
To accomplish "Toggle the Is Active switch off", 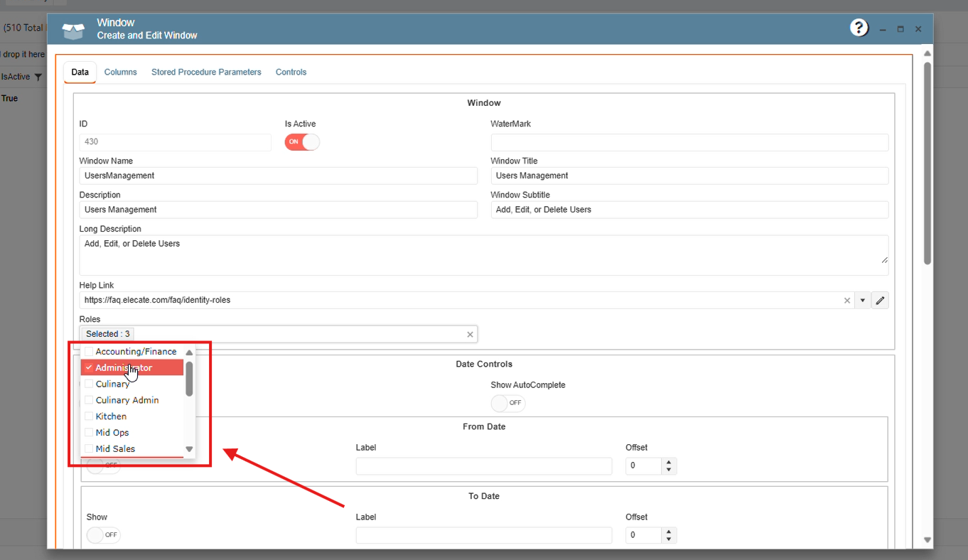I will click(302, 141).
